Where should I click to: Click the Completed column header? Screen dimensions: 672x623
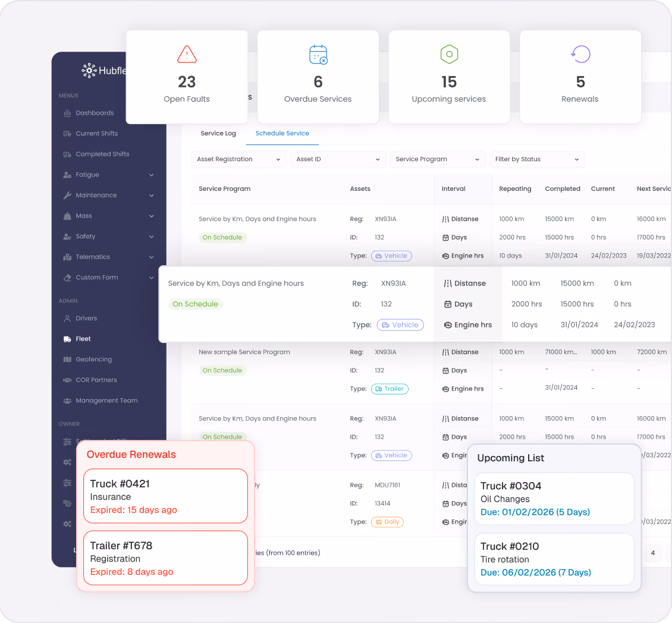click(x=563, y=189)
